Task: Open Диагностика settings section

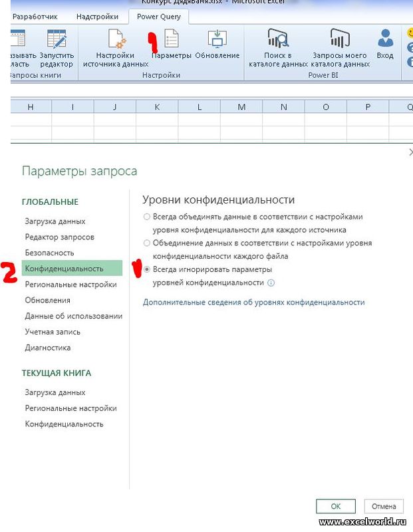Action: [48, 348]
